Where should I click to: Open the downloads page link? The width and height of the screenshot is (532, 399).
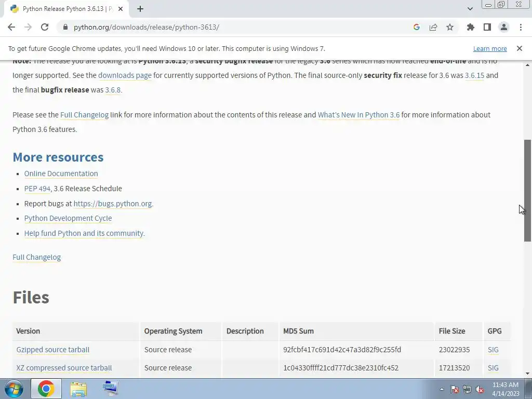click(x=125, y=75)
